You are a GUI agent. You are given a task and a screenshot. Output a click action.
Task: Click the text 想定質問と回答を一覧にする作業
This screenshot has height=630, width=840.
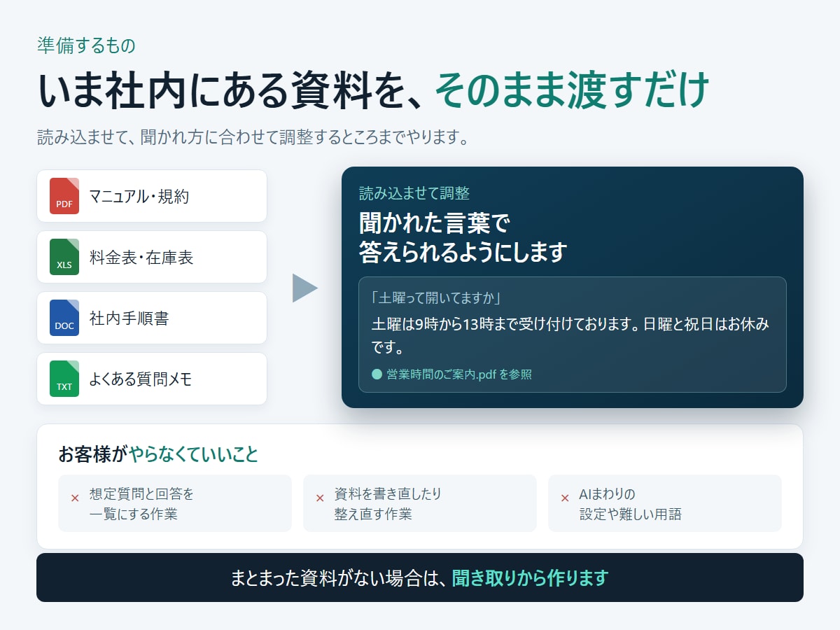click(142, 504)
